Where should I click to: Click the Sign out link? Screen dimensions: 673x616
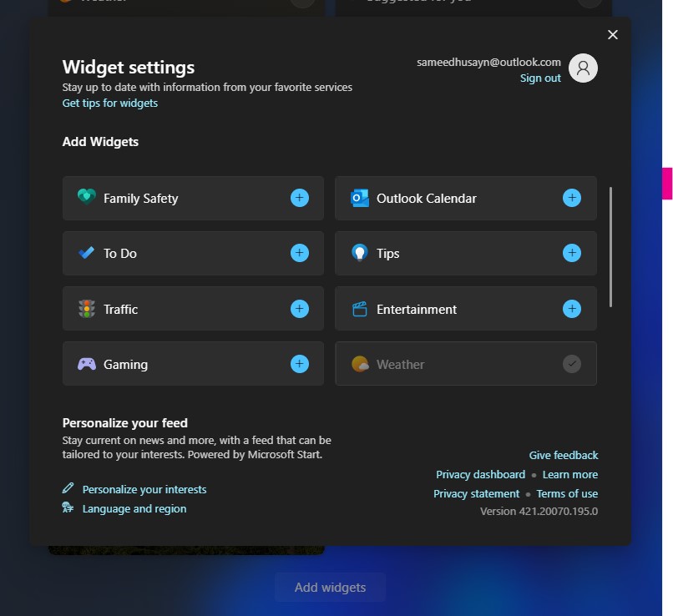[540, 78]
